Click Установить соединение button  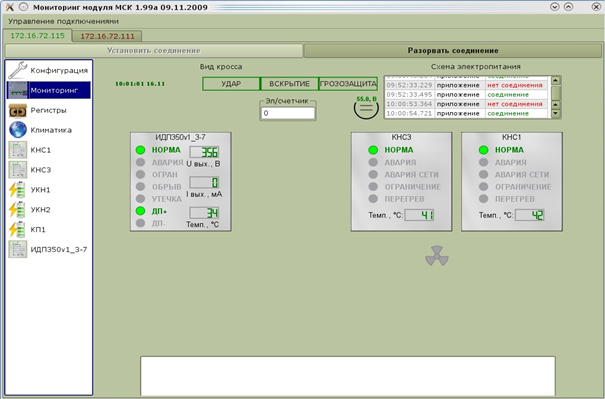pos(154,51)
